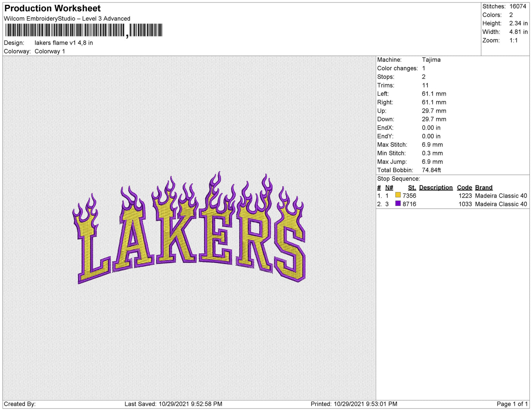Click the purple 8716 thread color swatch

click(398, 203)
